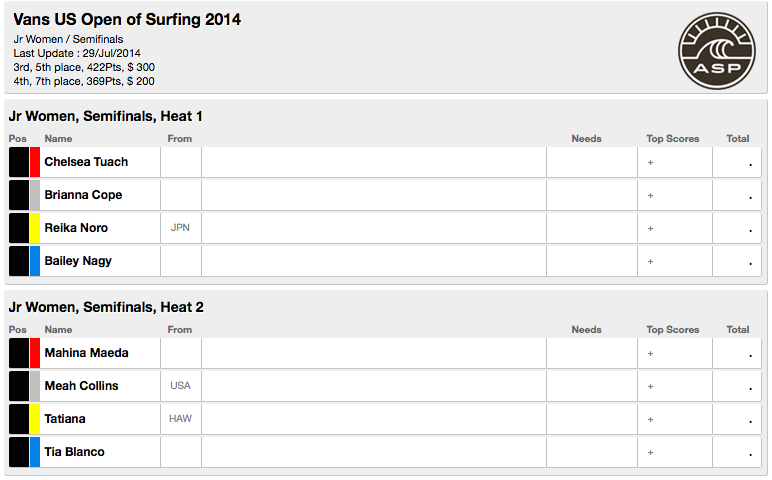
Task: Click Top Scores column header in Heat 1
Action: point(672,139)
